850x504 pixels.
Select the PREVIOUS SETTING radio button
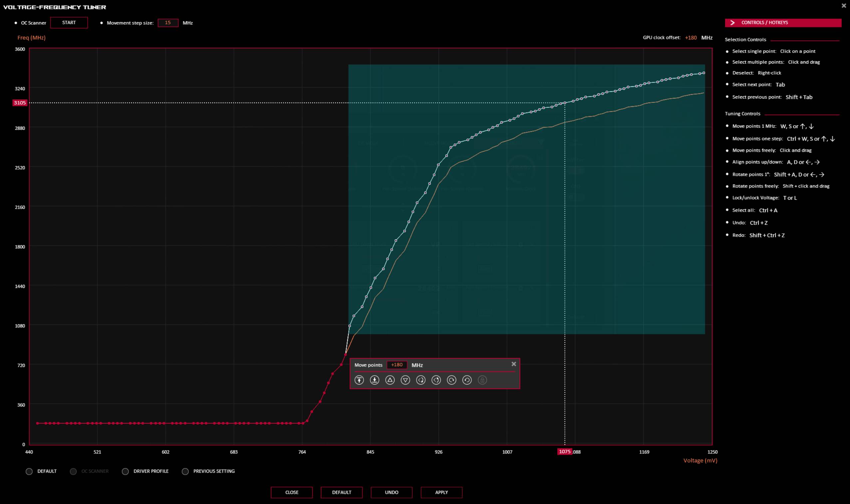pos(185,471)
